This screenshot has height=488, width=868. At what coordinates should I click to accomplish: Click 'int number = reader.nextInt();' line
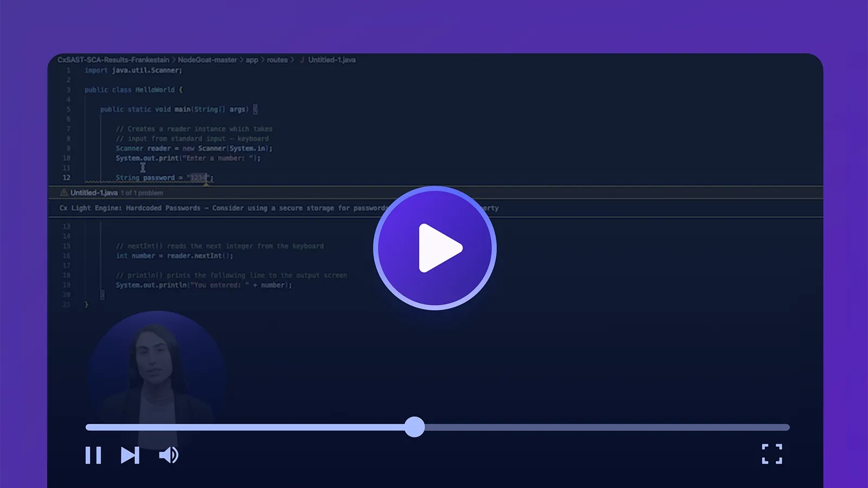click(x=175, y=255)
